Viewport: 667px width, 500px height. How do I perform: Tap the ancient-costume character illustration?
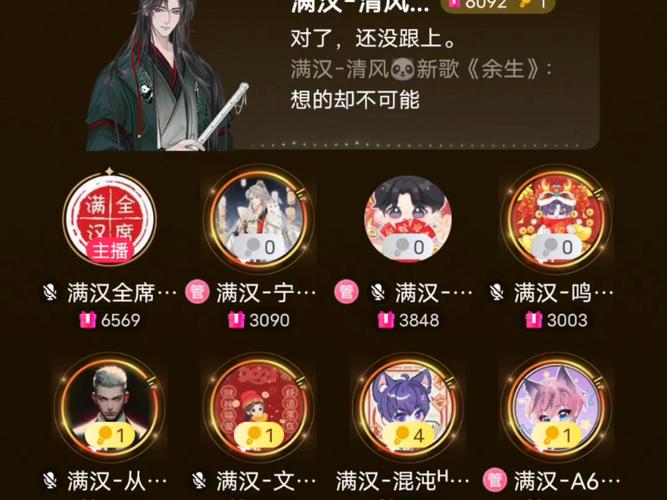click(x=167, y=75)
